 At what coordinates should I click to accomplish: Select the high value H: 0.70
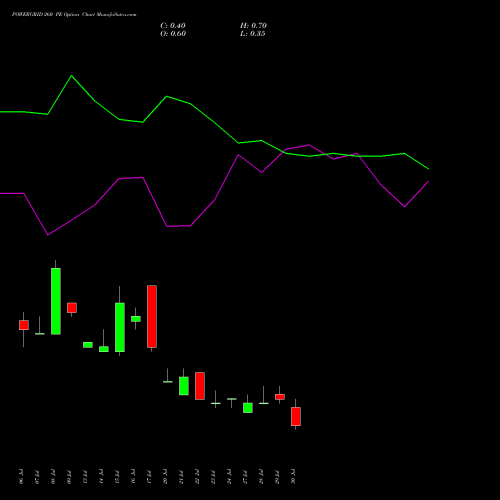click(253, 26)
